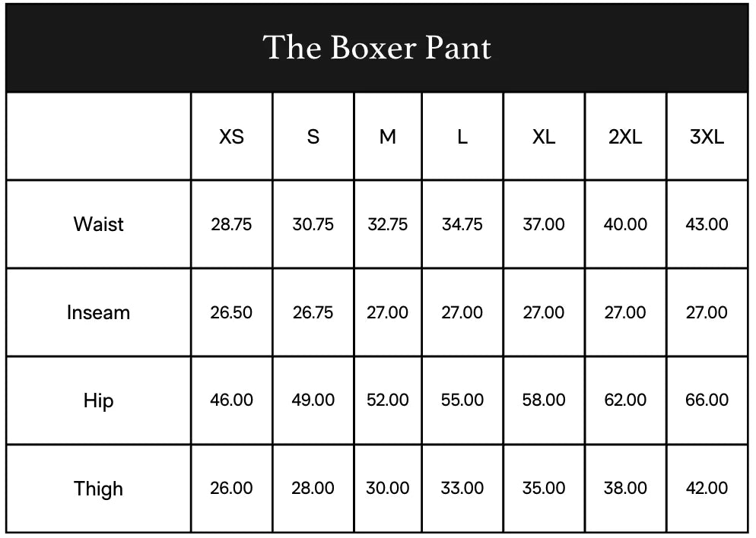The height and width of the screenshot is (538, 756).
Task: Select the 3XL hip value 66.00
Action: 707,400
